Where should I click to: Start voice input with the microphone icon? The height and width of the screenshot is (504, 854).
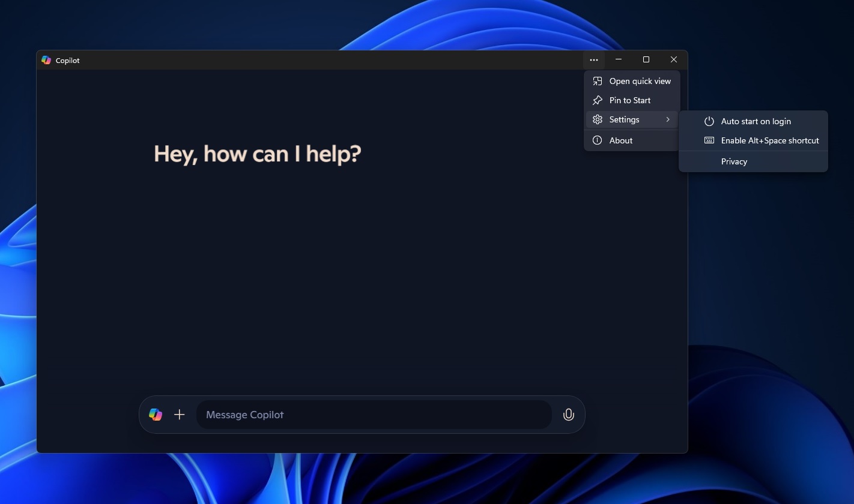click(x=568, y=415)
